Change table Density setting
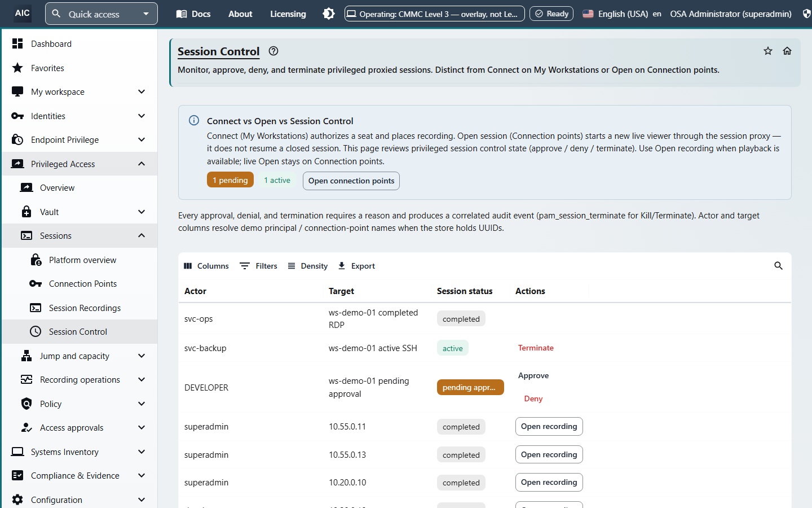 coord(307,266)
